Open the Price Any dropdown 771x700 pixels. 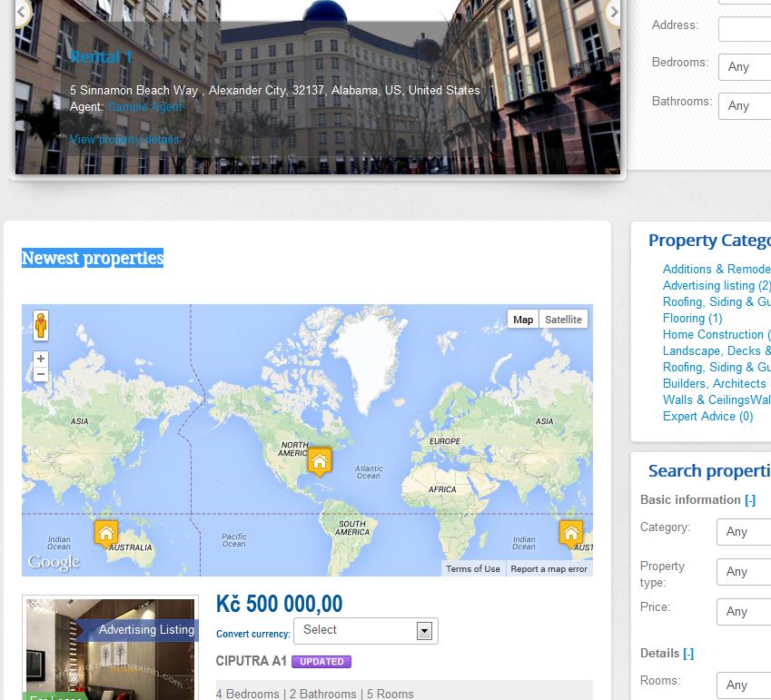click(x=744, y=612)
